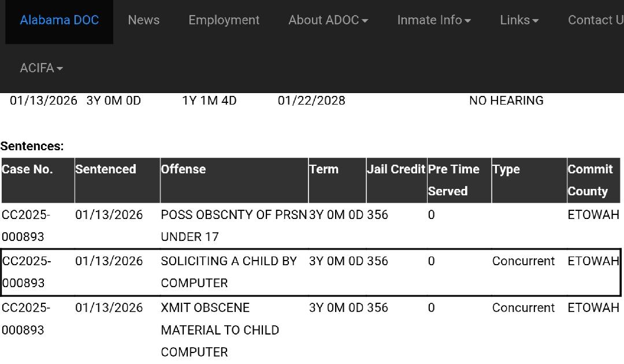Expand the About ADOC dropdown
Image resolution: width=624 pixels, height=364 pixels.
coord(328,20)
